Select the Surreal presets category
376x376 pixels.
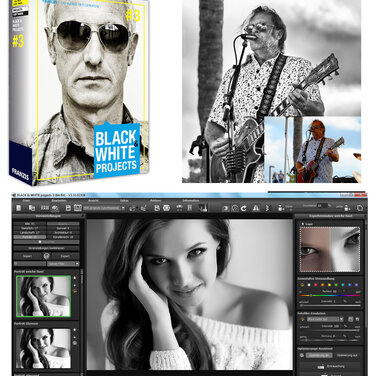(x=63, y=228)
